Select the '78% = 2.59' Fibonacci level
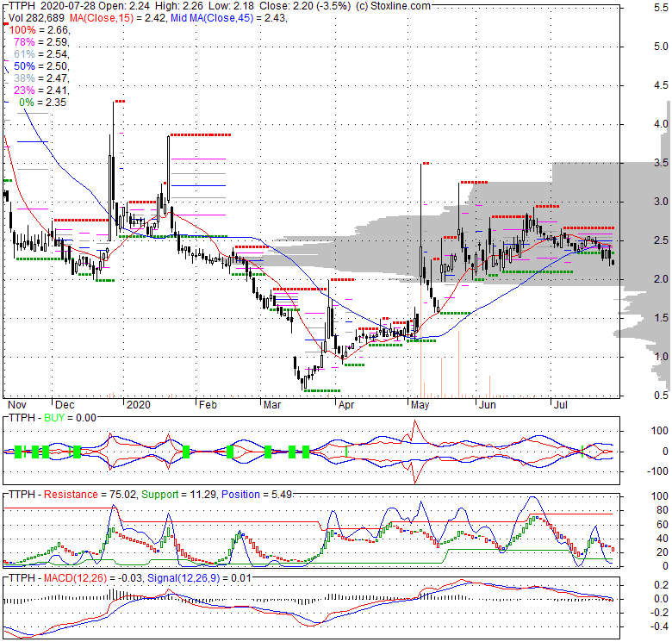This screenshot has width=672, height=642. (x=41, y=42)
